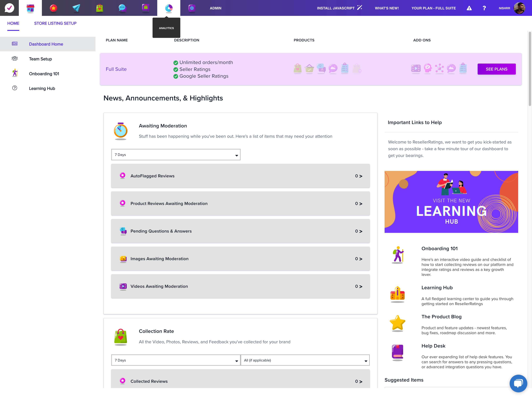This screenshot has height=397, width=532.
Task: Open the live chat widget bubble
Action: pos(518,383)
